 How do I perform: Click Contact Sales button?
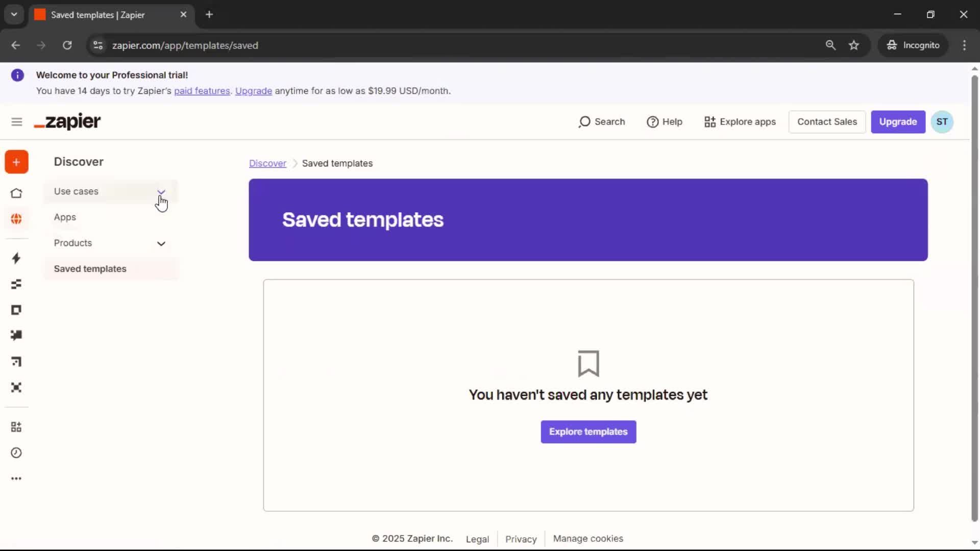click(827, 122)
